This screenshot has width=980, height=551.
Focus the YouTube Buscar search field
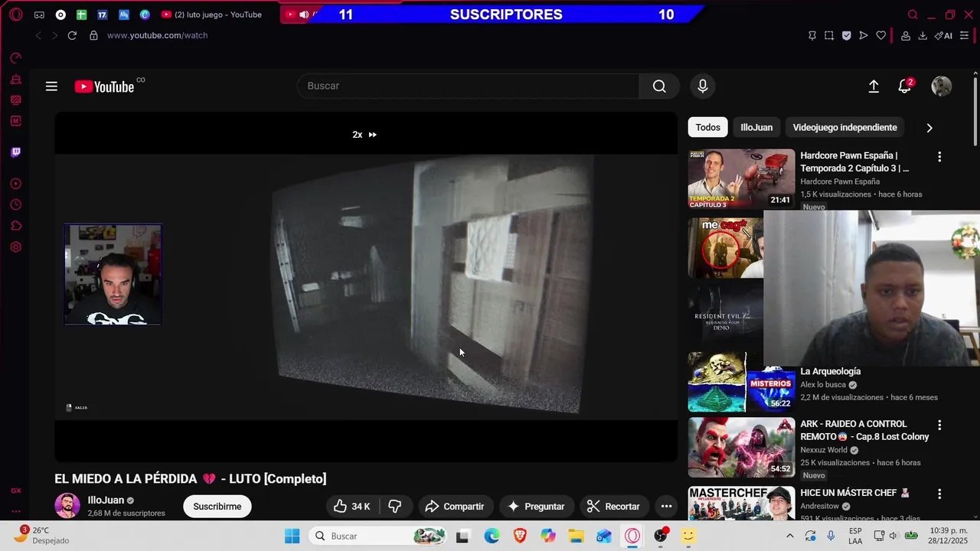(x=468, y=86)
